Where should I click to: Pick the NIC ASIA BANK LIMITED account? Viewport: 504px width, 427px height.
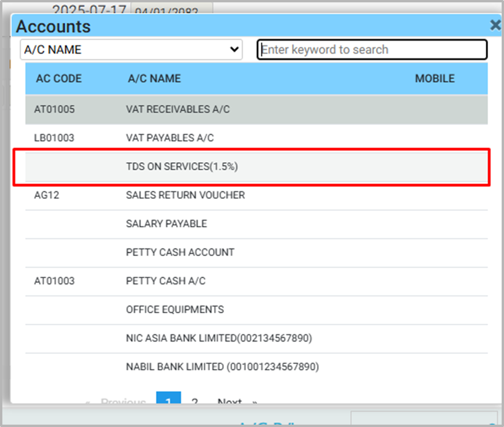tap(219, 339)
